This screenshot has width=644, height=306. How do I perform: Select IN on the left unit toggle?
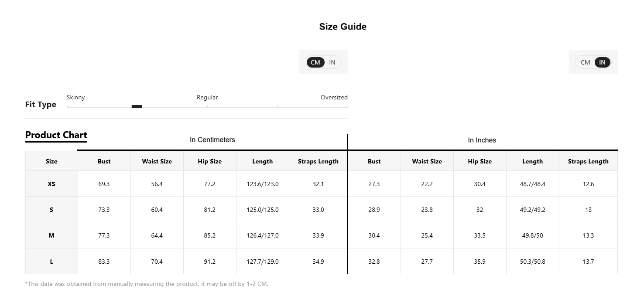[x=332, y=62]
